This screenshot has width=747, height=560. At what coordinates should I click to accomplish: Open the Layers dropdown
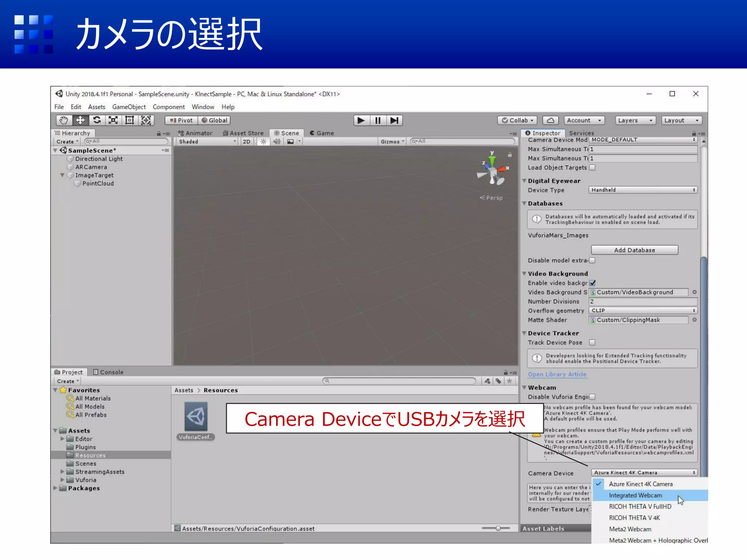point(635,120)
